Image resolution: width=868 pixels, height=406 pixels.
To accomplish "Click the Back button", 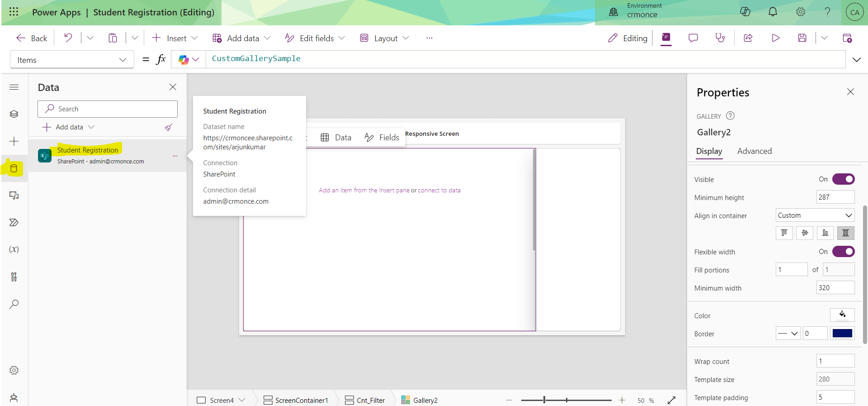I will point(32,38).
